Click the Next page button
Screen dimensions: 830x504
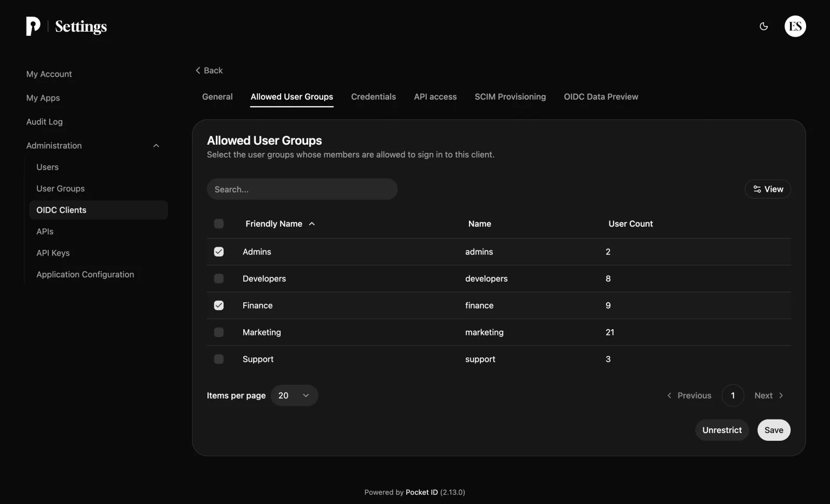click(769, 396)
